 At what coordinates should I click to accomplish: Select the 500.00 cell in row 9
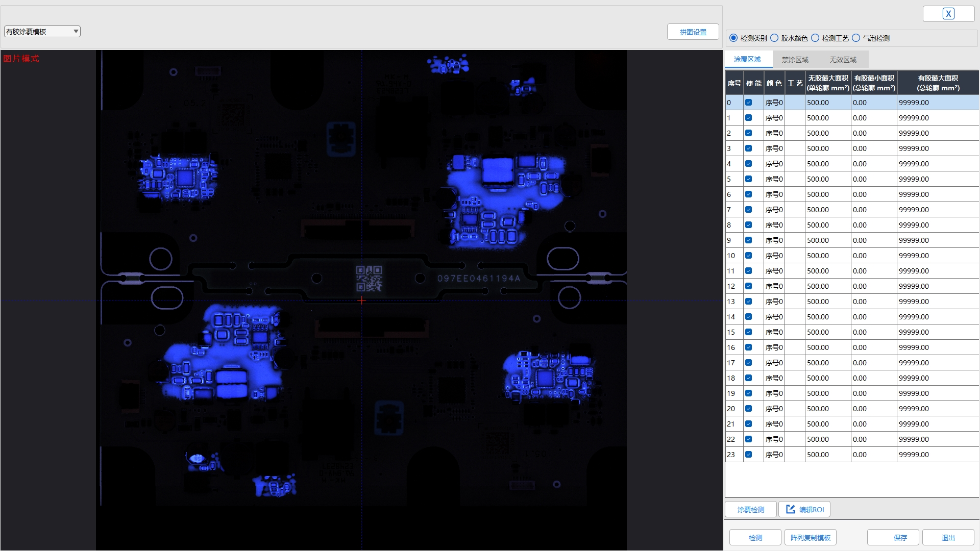(828, 240)
